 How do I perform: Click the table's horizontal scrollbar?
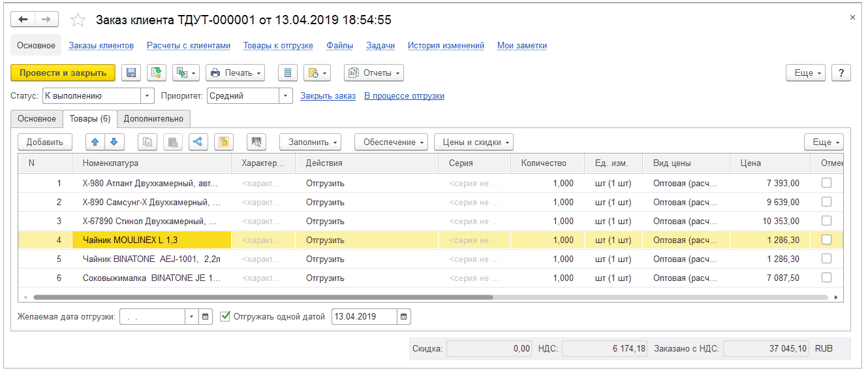pyautogui.click(x=261, y=297)
